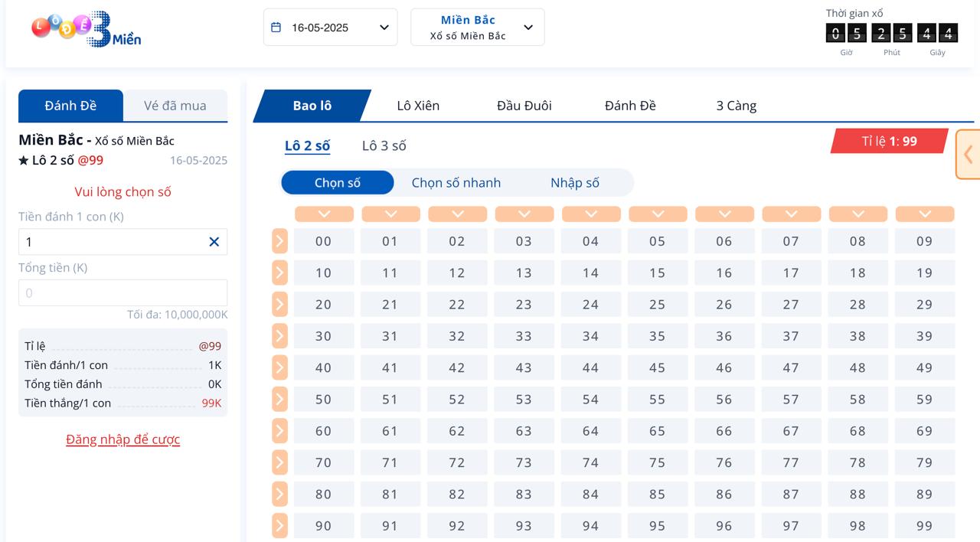The width and height of the screenshot is (980, 542).
Task: Switch to the Lô Xiên tab
Action: click(418, 106)
